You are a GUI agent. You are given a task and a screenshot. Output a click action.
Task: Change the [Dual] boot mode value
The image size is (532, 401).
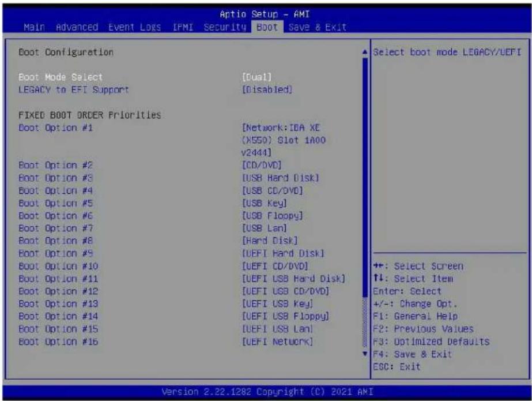pos(256,77)
